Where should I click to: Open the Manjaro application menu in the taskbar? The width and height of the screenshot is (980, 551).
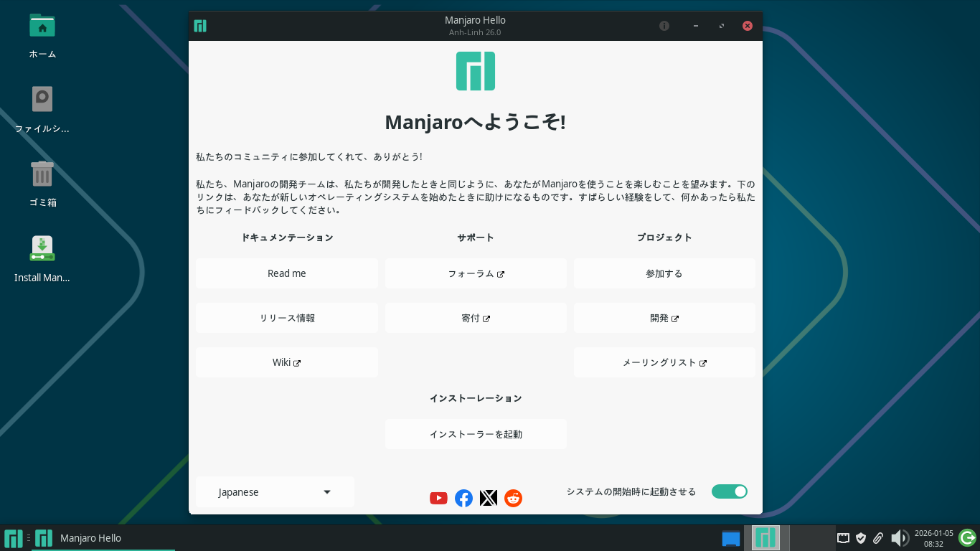[13, 538]
